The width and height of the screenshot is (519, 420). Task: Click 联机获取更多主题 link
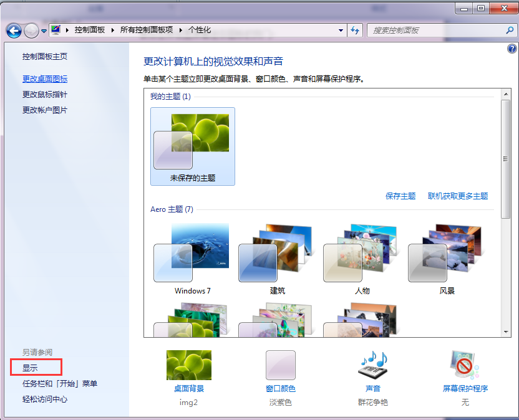point(458,196)
